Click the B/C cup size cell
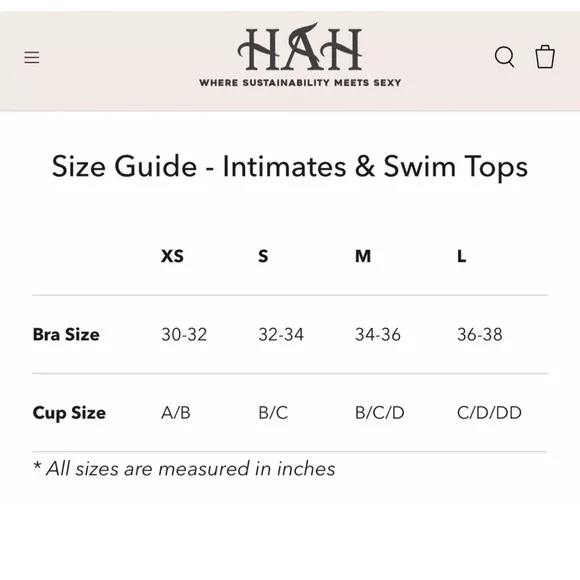The width and height of the screenshot is (580, 580). 273,413
